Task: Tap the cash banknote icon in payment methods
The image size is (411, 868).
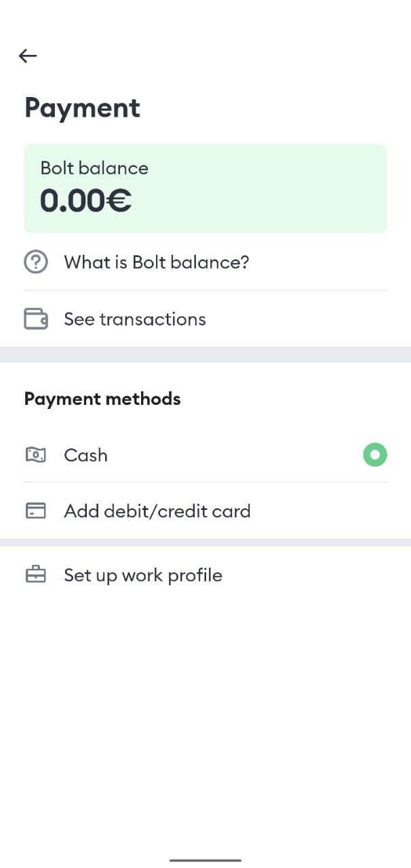Action: [36, 455]
